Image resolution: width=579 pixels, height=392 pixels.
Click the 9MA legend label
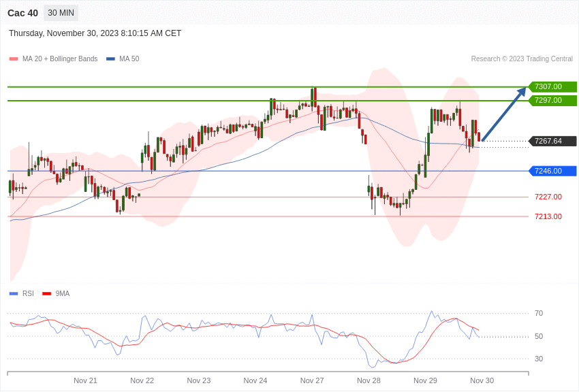tap(63, 294)
